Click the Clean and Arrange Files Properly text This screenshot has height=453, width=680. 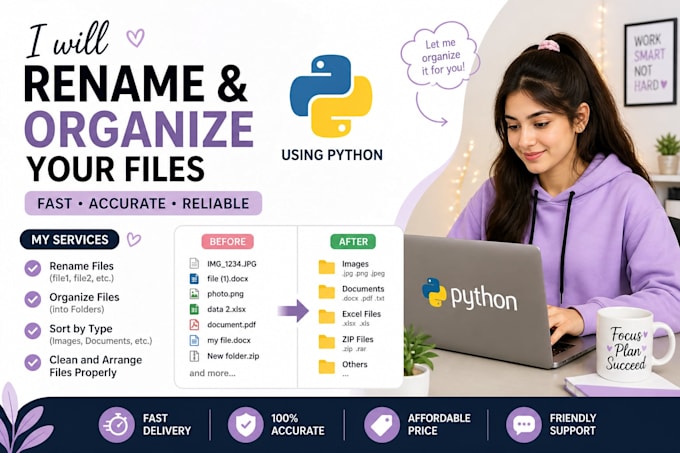(95, 366)
